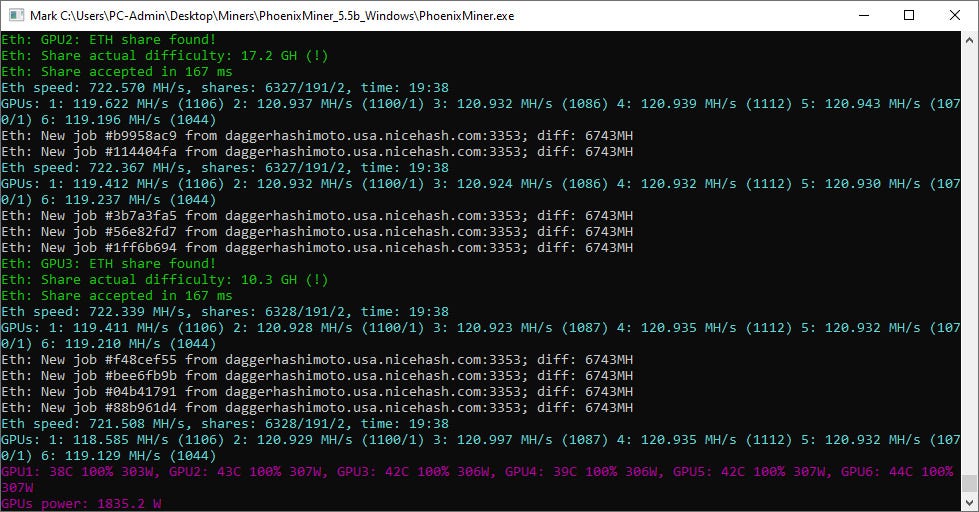Click "6: 119.237 MH/s (1044)" line
This screenshot has height=512, width=979.
coord(109,200)
